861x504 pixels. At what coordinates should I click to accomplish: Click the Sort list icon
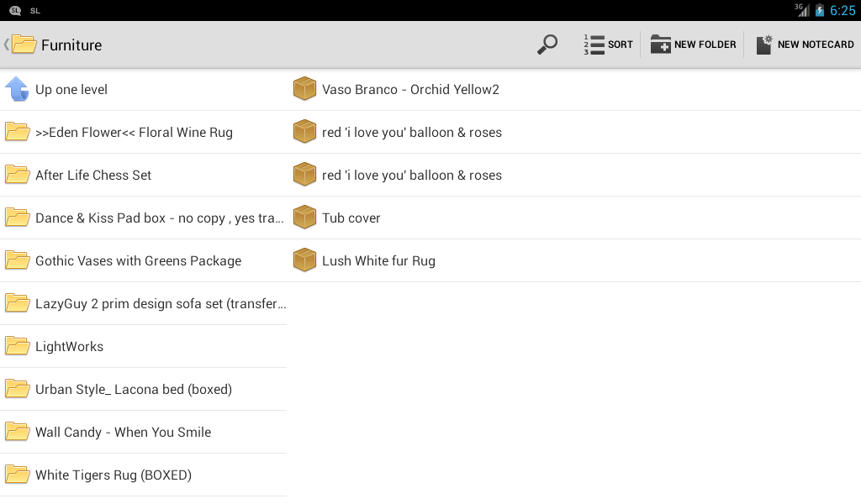594,45
